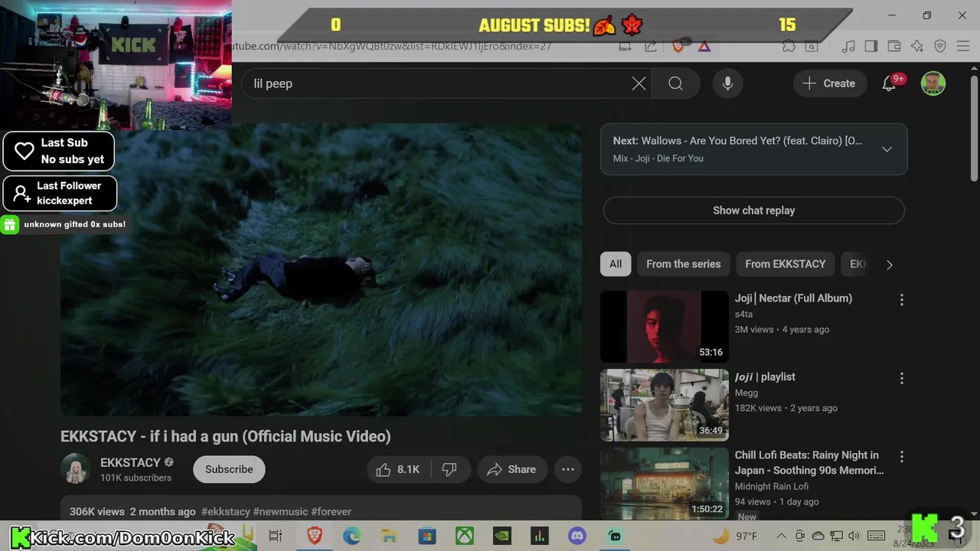Clear the 'lil peep' search text with X

[639, 83]
